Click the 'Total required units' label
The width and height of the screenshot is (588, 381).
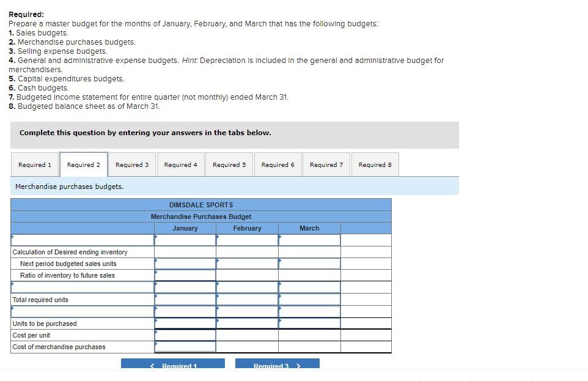coord(40,300)
